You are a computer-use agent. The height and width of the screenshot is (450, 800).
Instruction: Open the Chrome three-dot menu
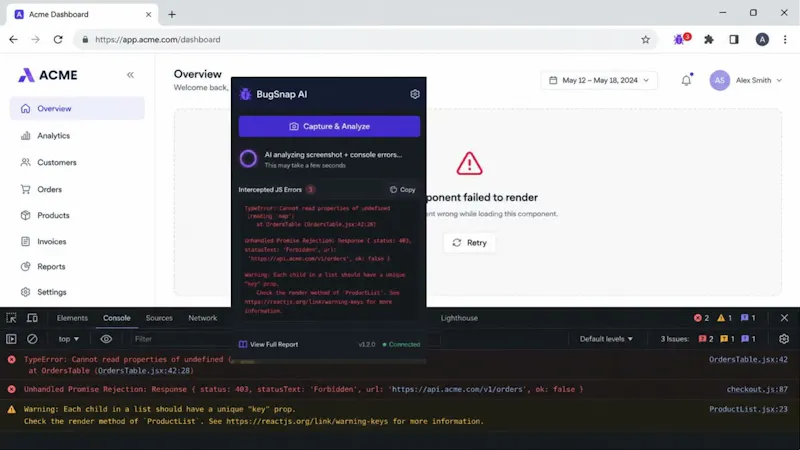click(x=785, y=39)
